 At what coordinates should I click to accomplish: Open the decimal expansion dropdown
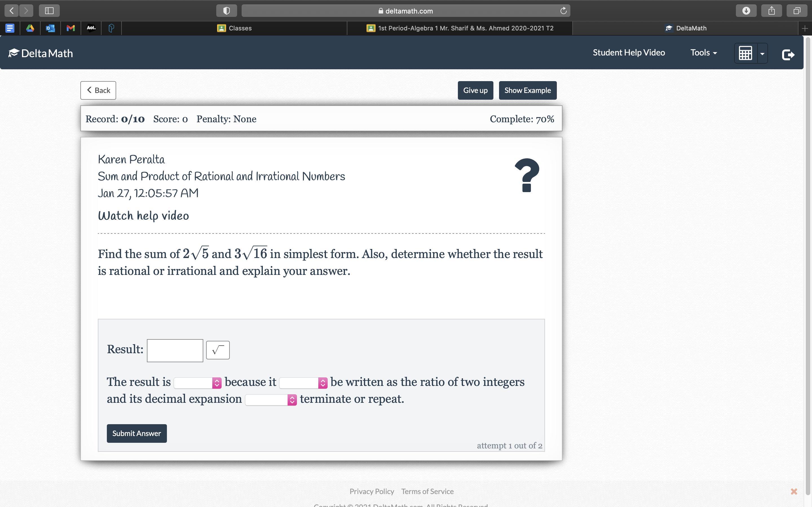point(271,400)
